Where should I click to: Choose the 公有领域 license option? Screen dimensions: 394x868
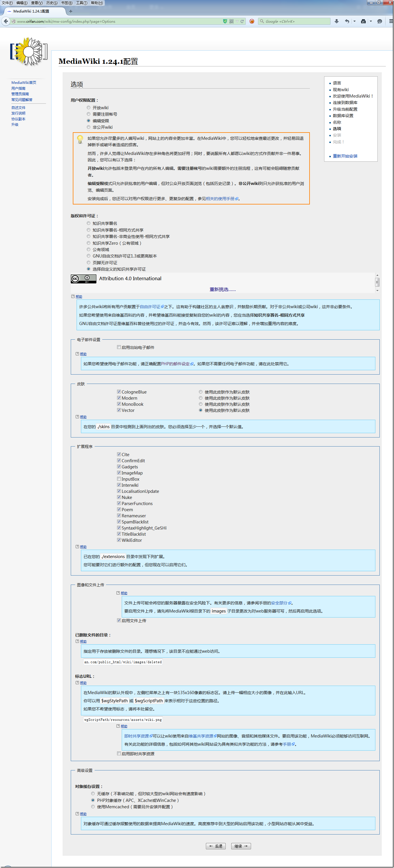point(89,250)
